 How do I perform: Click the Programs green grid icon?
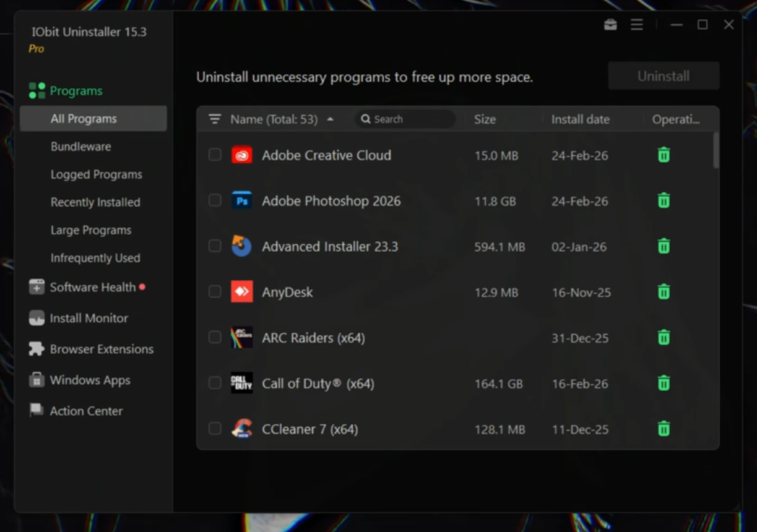[37, 91]
